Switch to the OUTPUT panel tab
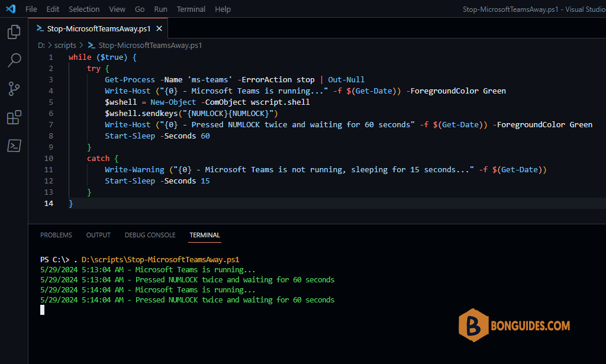This screenshot has width=606, height=364. click(98, 235)
